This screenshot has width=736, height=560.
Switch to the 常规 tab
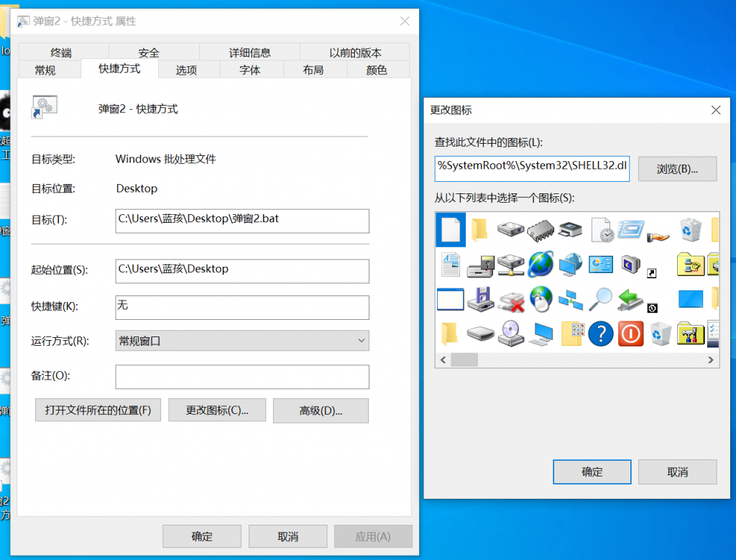(x=45, y=70)
